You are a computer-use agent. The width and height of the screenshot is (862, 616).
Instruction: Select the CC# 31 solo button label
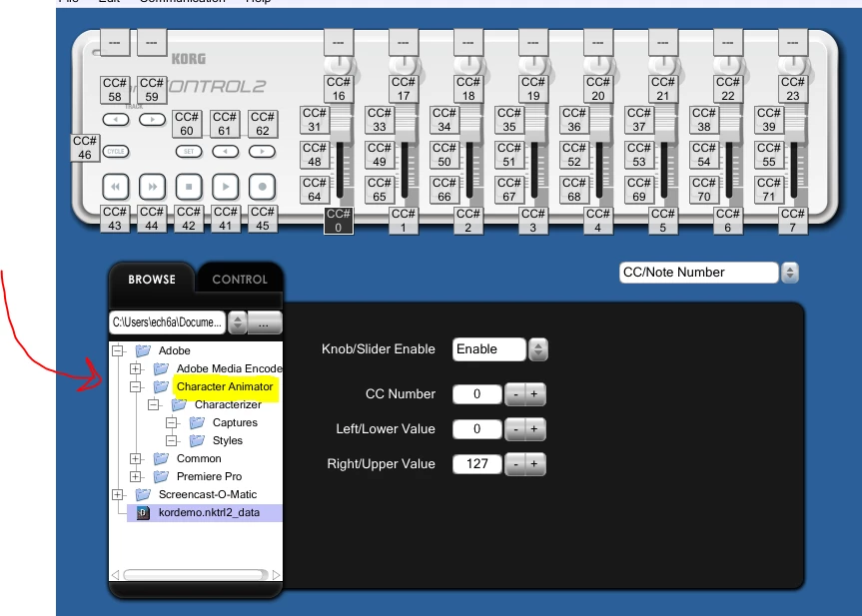315,120
